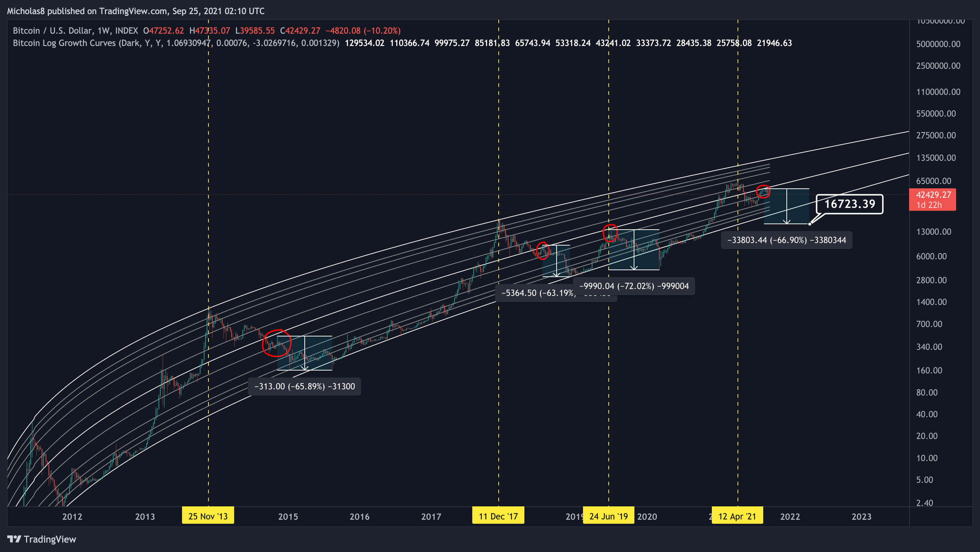The width and height of the screenshot is (980, 552).
Task: Click the 10.00 price axis label
Action: (927, 458)
